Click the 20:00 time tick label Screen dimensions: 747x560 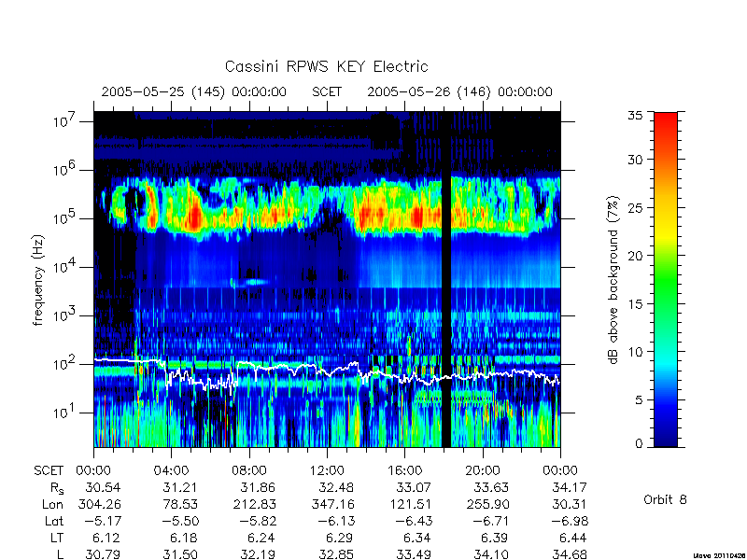(483, 471)
